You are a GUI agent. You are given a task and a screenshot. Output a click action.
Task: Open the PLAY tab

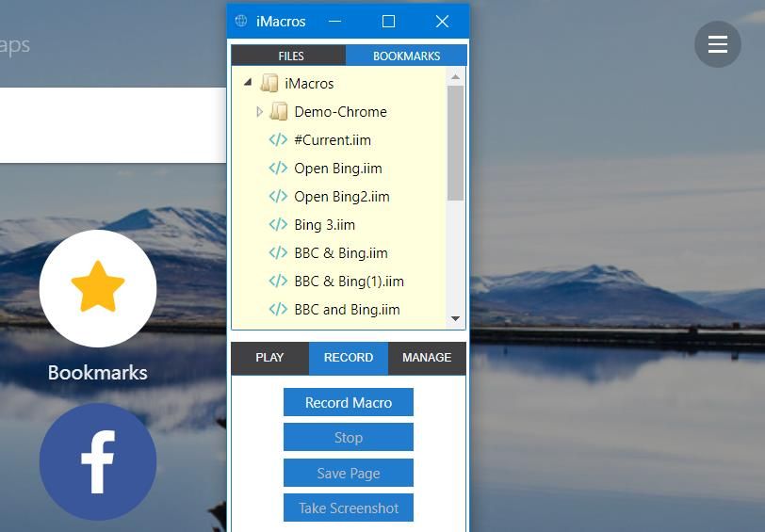click(269, 358)
